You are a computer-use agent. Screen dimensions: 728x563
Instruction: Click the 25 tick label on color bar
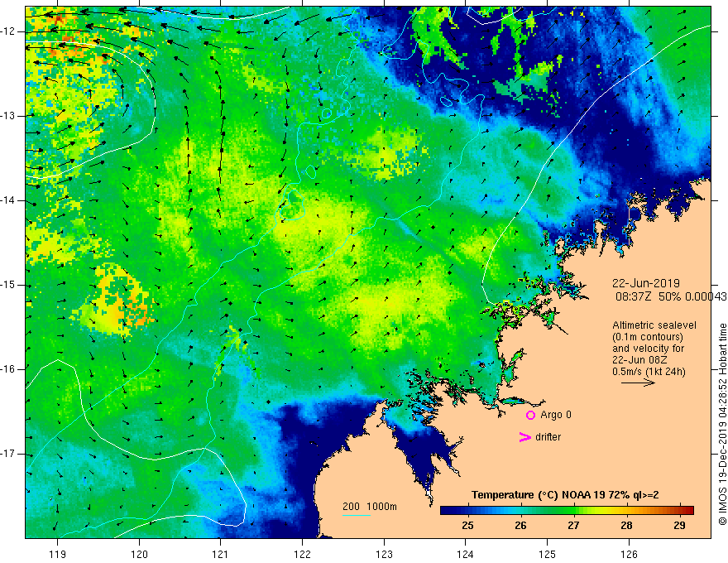(467, 526)
